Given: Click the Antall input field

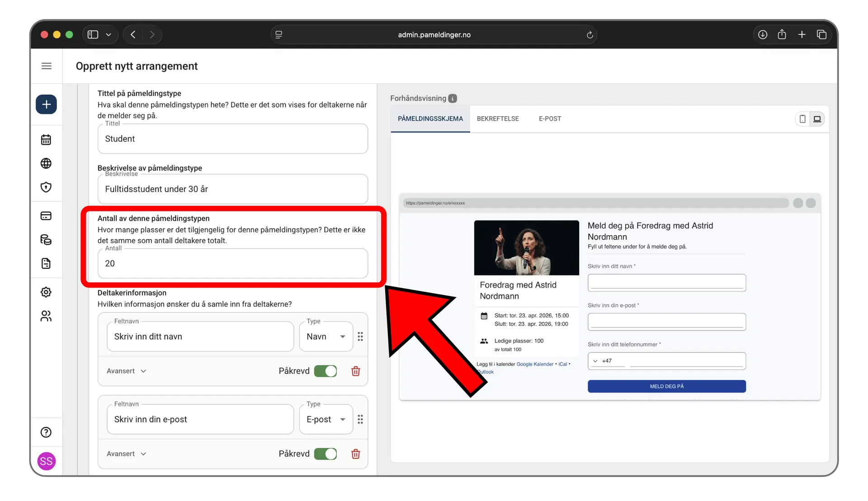Looking at the screenshot, I should (x=232, y=264).
